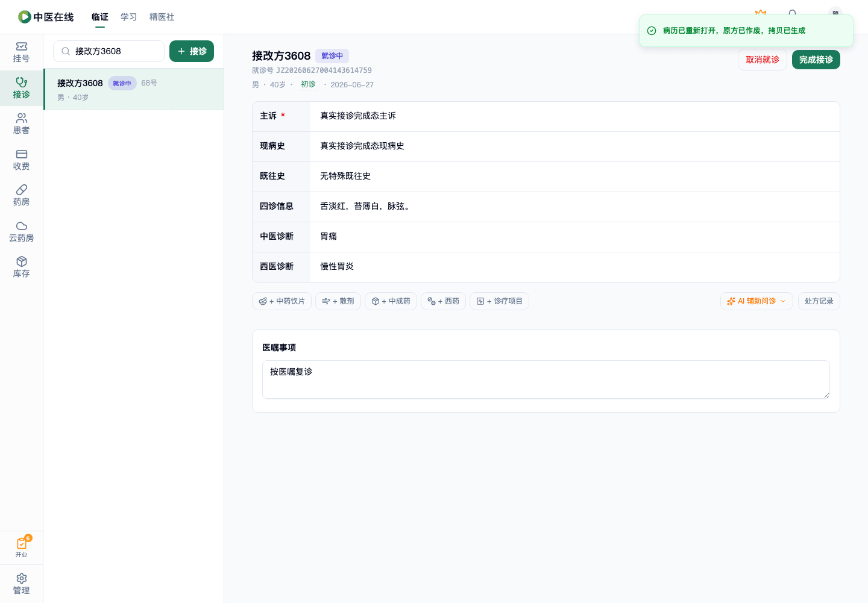Click the success checkmark icon in notification
This screenshot has width=868, height=603.
(x=652, y=31)
